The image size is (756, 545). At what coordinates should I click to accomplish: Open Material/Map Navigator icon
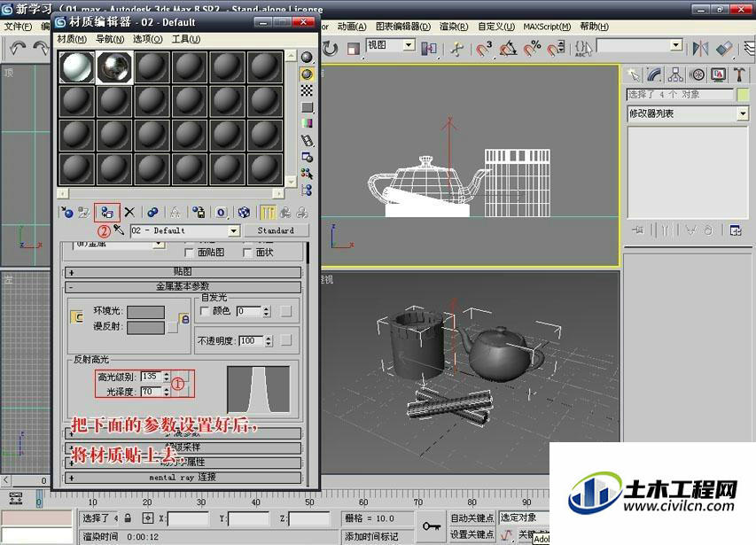[307, 191]
